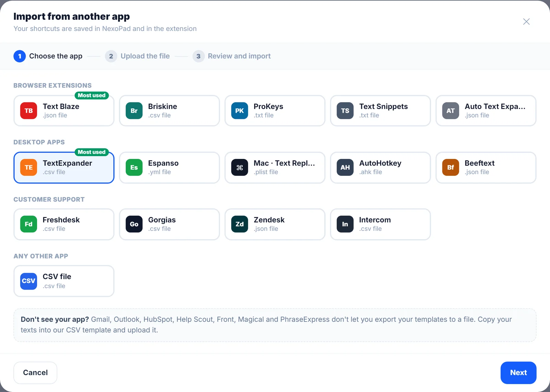Viewport: 550px width, 392px height.
Task: Click the TS Text Snippets icon
Action: pyautogui.click(x=345, y=111)
